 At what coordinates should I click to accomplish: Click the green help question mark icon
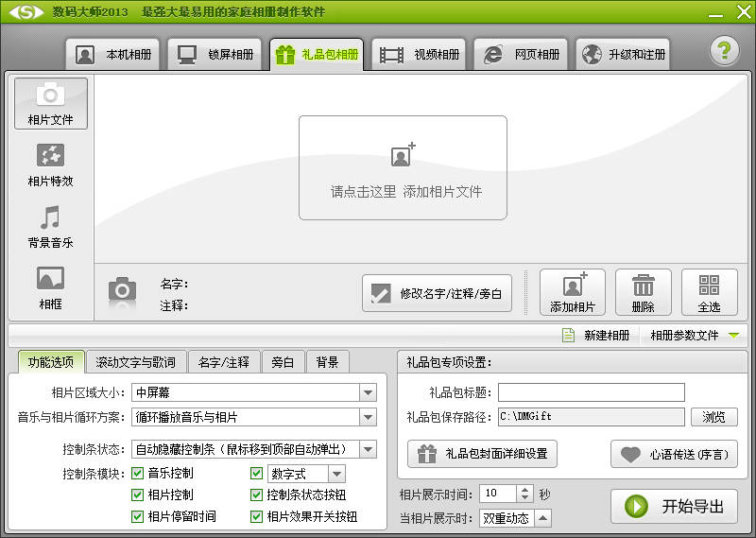pyautogui.click(x=724, y=50)
